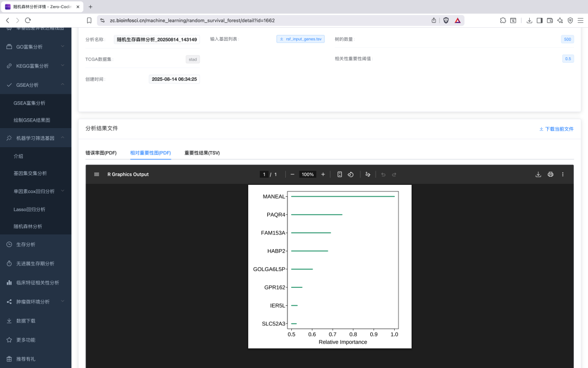
Task: Click the fit-to-page icon in PDF toolbar
Action: click(x=339, y=174)
